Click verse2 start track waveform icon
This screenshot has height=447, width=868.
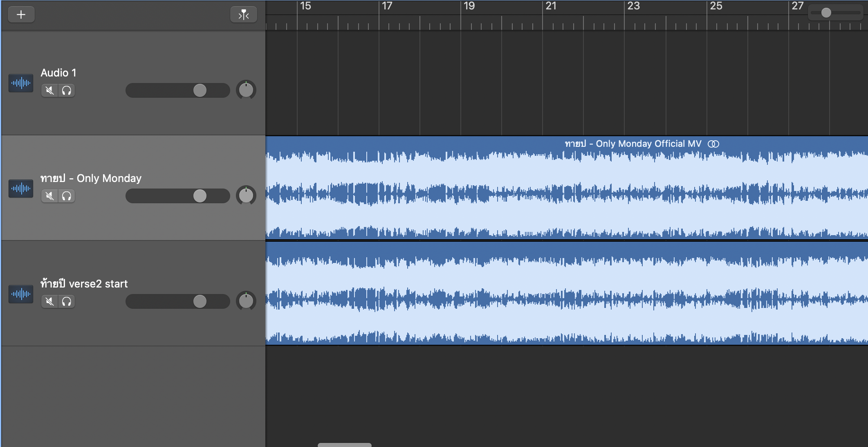(x=21, y=294)
